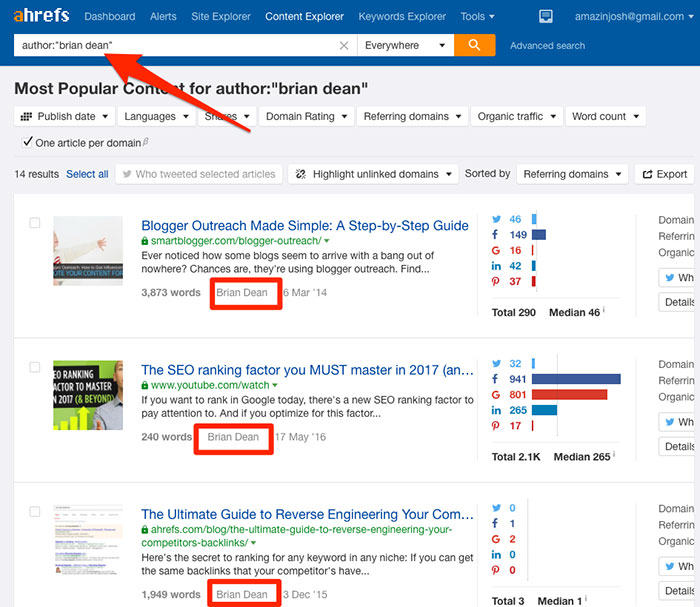
Task: Click Facebook icon showing 149 shares
Action: (495, 234)
